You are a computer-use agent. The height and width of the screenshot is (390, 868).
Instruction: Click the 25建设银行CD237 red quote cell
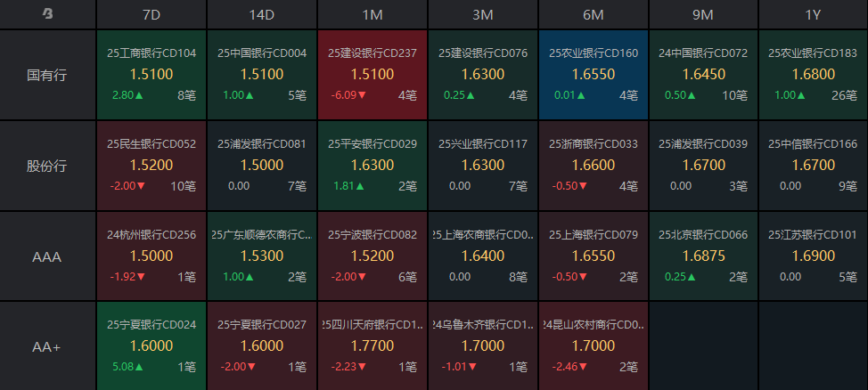click(373, 75)
